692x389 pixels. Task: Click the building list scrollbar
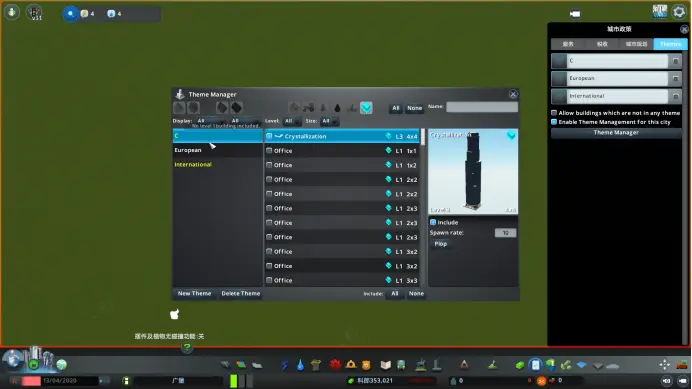(x=423, y=137)
